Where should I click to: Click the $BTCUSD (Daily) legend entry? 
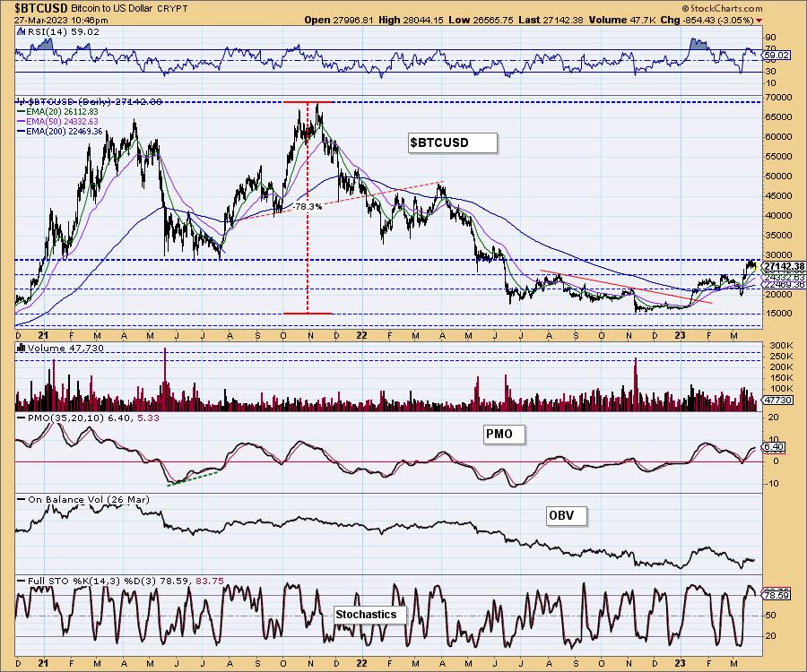[x=91, y=102]
